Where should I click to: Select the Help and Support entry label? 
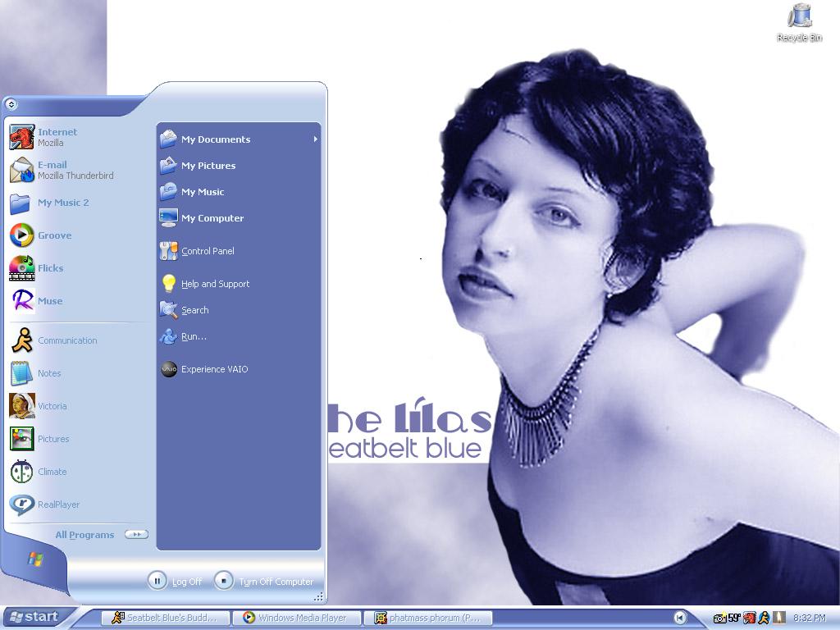[216, 283]
